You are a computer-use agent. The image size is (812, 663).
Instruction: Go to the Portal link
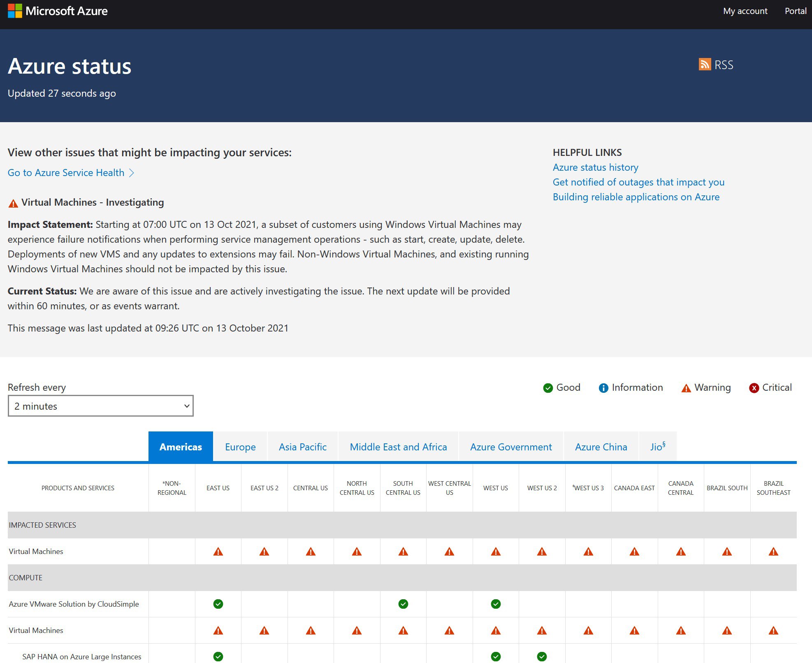[796, 11]
